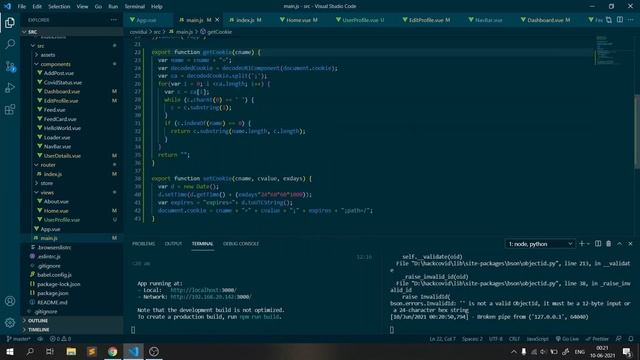This screenshot has height=360, width=640.
Task: Open the Selection menu
Action: tap(59, 7)
